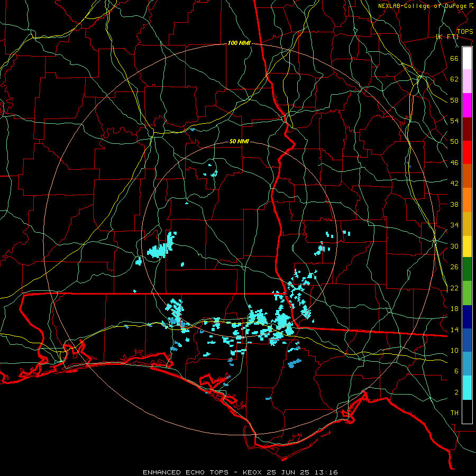The height and width of the screenshot is (476, 476).
Task: Click the white swatch at the top of the tops scale
Action: [x=467, y=58]
